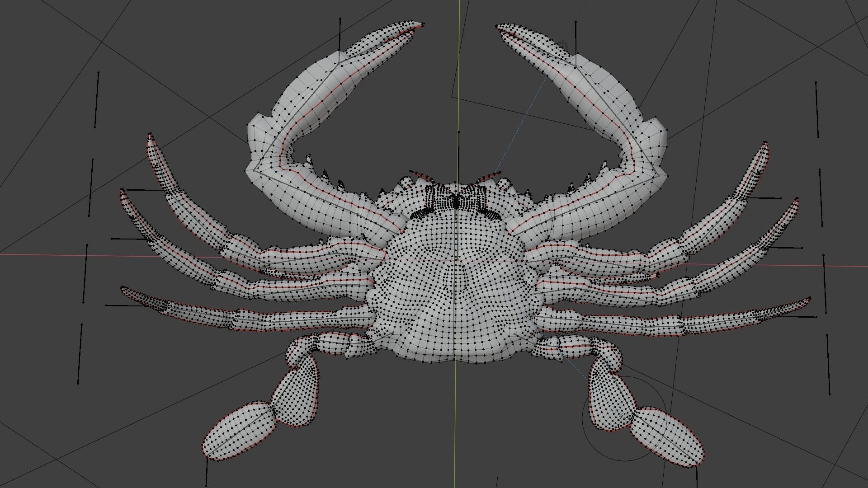Select the bottommost vertical control bone on the left
868x488 pixels.
[x=80, y=354]
